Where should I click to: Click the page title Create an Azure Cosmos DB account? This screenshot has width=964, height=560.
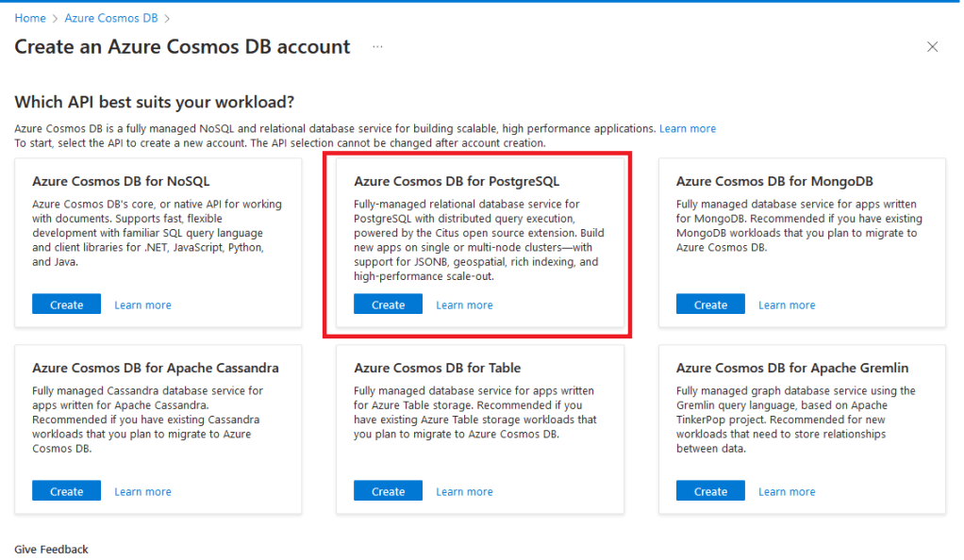pyautogui.click(x=183, y=47)
